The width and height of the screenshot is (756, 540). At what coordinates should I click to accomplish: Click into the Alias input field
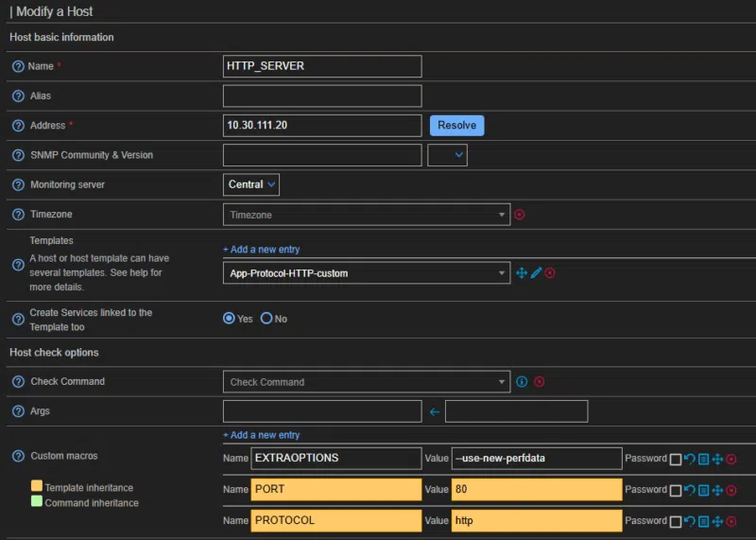point(321,96)
